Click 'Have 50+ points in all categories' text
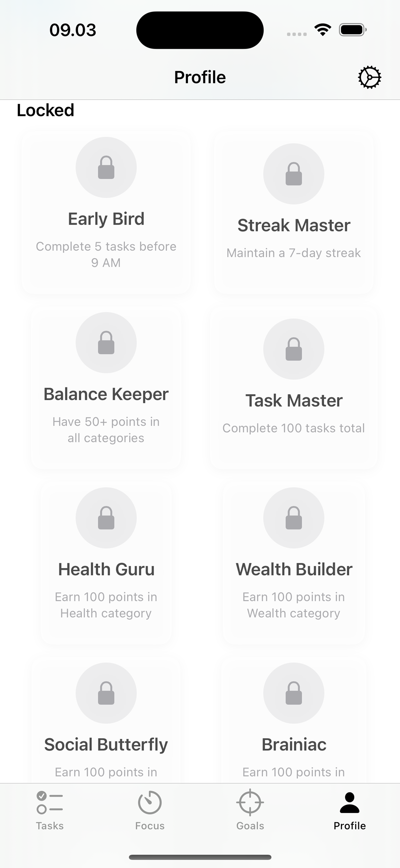The height and width of the screenshot is (868, 400). (x=106, y=430)
